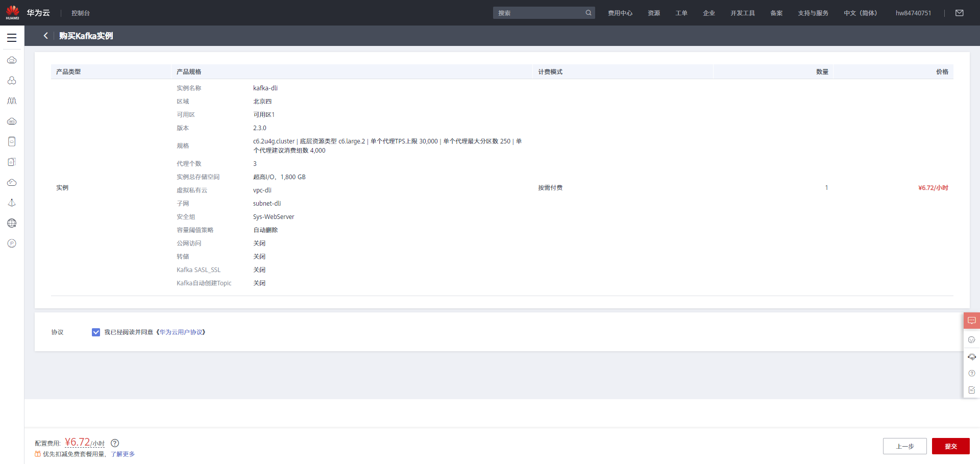Click the help question mark beside price
This screenshot has height=464, width=980.
pyautogui.click(x=115, y=443)
